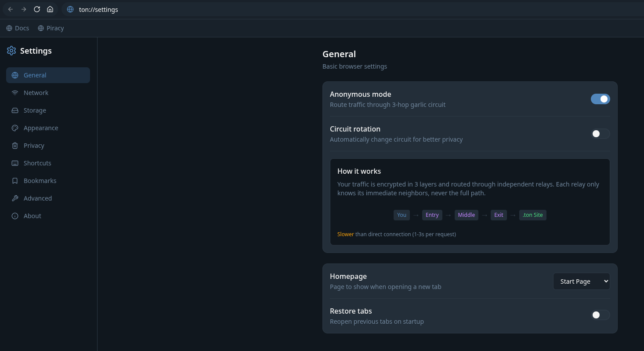The width and height of the screenshot is (644, 351).
Task: Click the browser back arrow icon
Action: tap(11, 9)
